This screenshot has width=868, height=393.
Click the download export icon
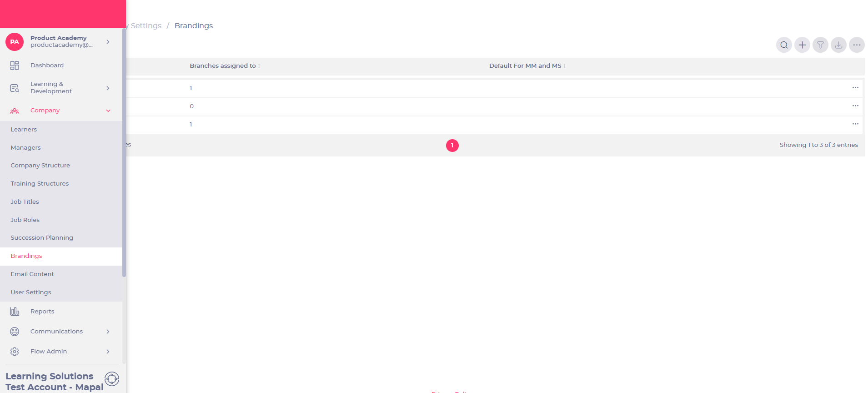(838, 45)
